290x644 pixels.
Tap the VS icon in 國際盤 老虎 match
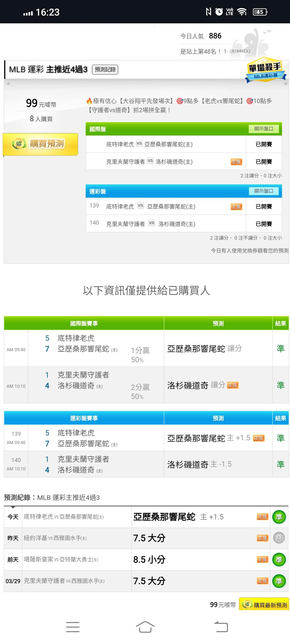coord(139,143)
